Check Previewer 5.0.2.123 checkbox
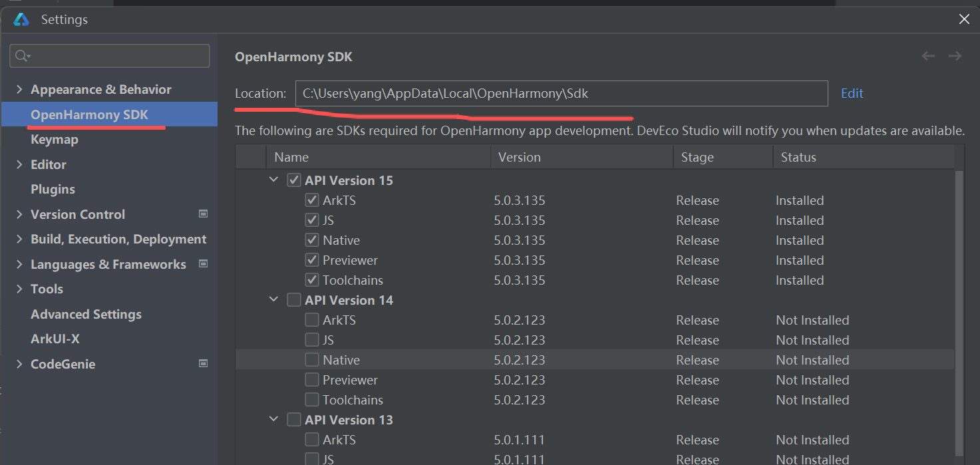980x465 pixels. point(311,380)
